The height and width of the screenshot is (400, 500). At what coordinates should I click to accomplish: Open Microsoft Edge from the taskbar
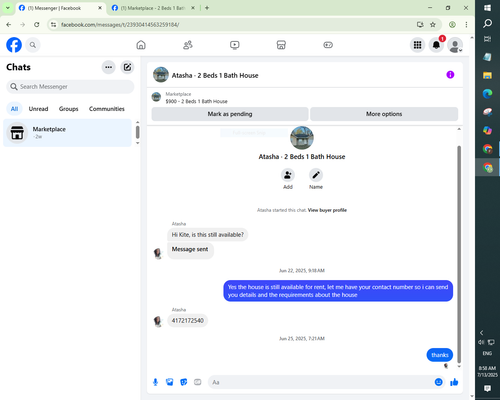point(487,94)
